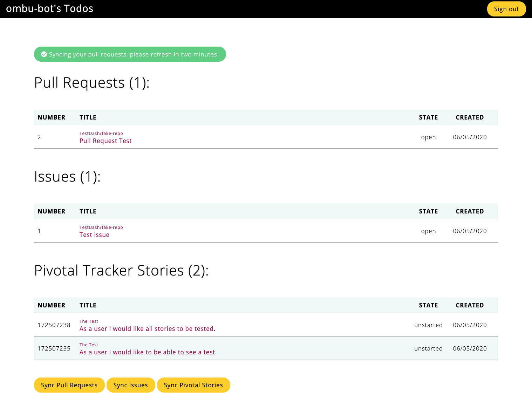
Task: Click NUMBER header in Issues table
Action: coord(52,211)
